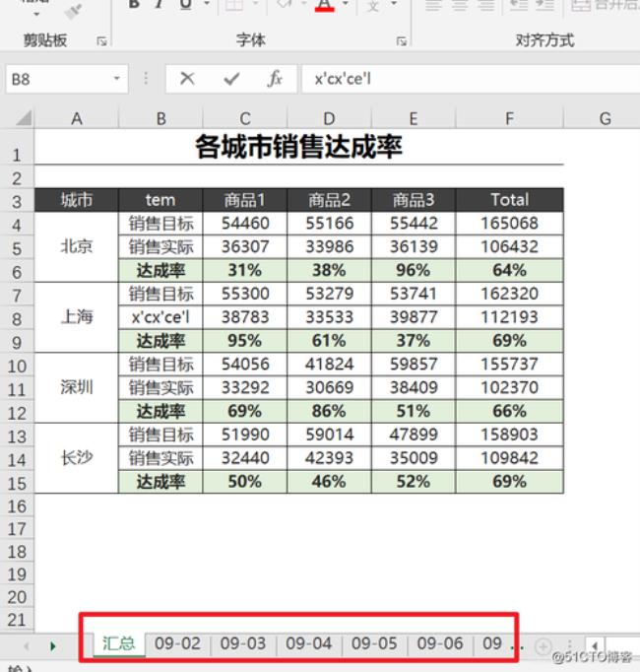Click the cell with value 33533

[x=329, y=317]
